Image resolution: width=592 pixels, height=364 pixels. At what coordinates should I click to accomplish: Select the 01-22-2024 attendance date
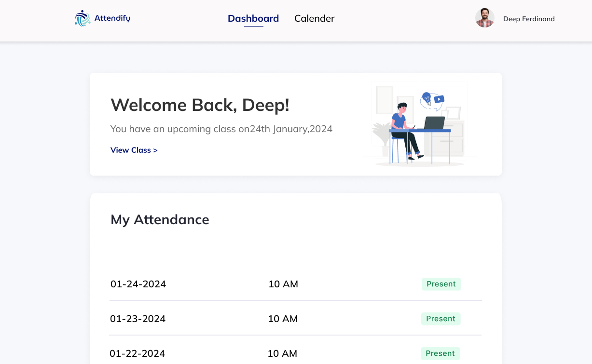coord(137,353)
